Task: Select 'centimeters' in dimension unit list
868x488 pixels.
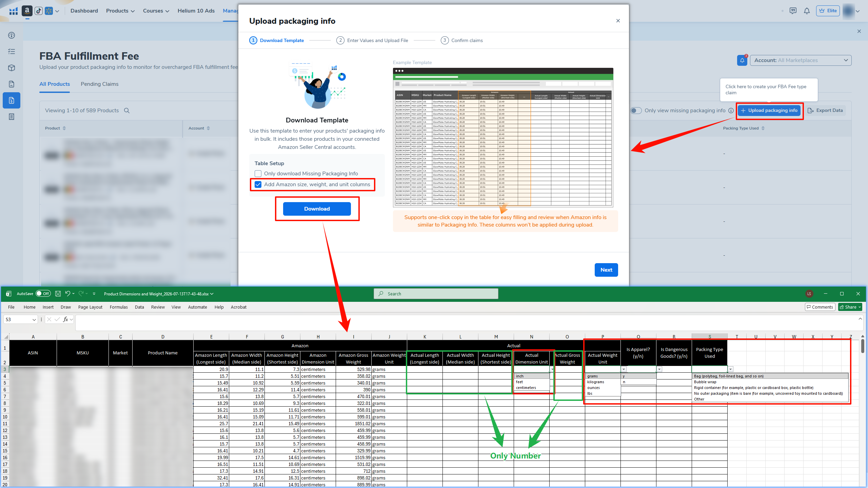Action: pyautogui.click(x=532, y=388)
